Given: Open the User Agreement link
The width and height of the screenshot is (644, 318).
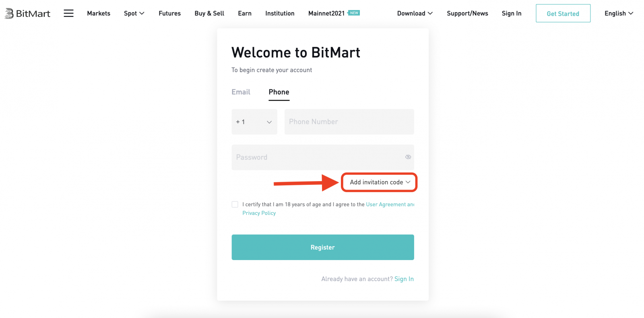Looking at the screenshot, I should click(390, 204).
